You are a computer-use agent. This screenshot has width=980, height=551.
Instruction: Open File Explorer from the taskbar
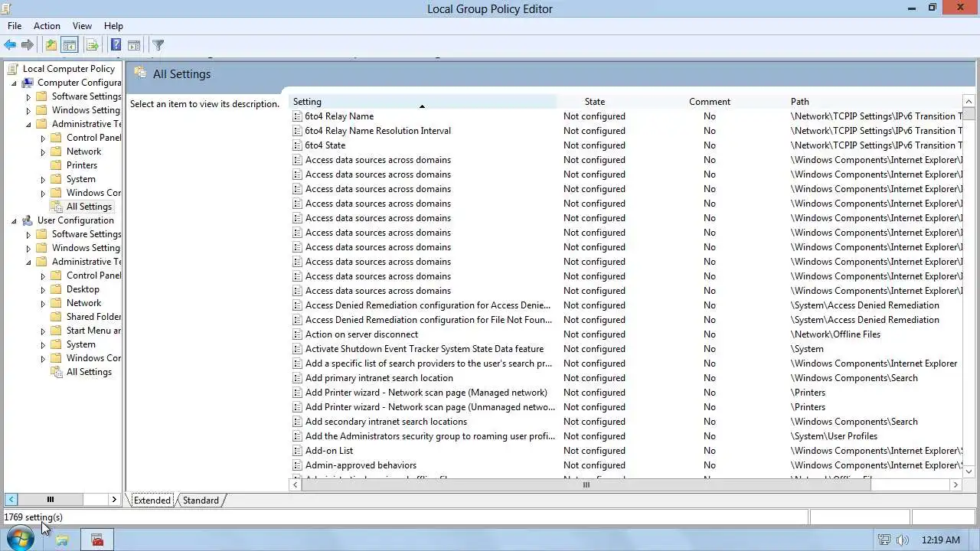pos(62,540)
